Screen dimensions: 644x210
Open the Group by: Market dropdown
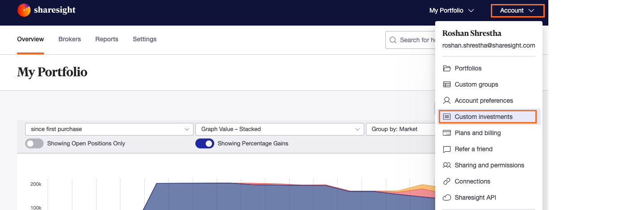tap(401, 129)
